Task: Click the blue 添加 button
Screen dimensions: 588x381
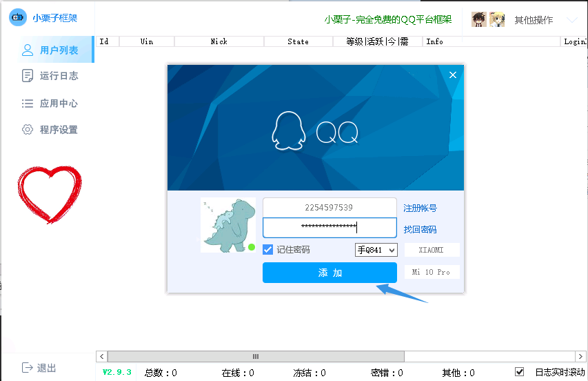Action: 330,273
